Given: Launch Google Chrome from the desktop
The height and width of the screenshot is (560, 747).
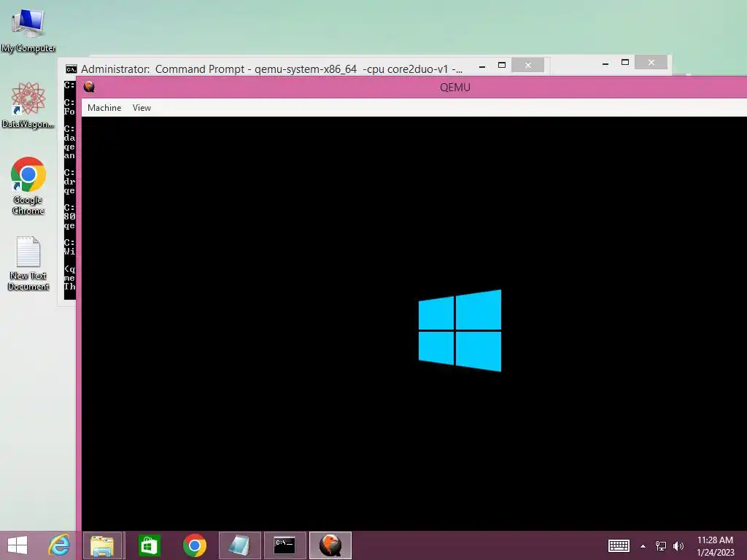Looking at the screenshot, I should [x=28, y=186].
